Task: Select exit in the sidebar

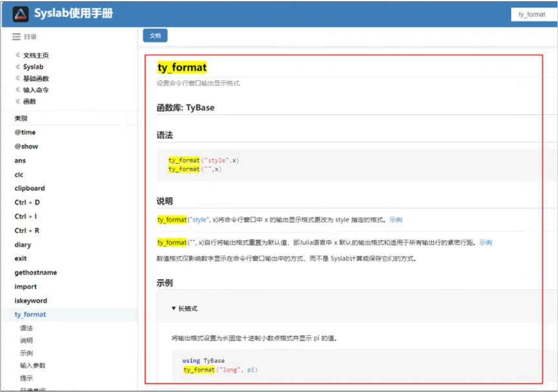Action: tap(21, 258)
